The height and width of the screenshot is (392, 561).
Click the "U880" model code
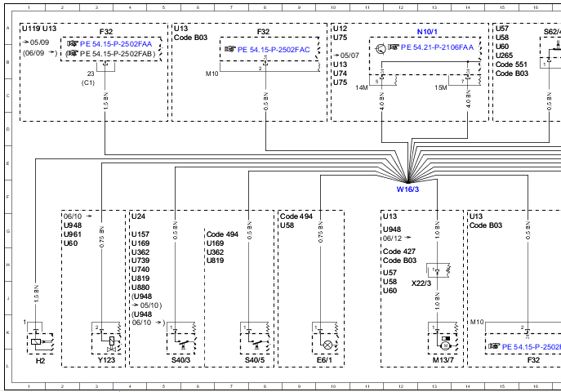[x=140, y=287]
